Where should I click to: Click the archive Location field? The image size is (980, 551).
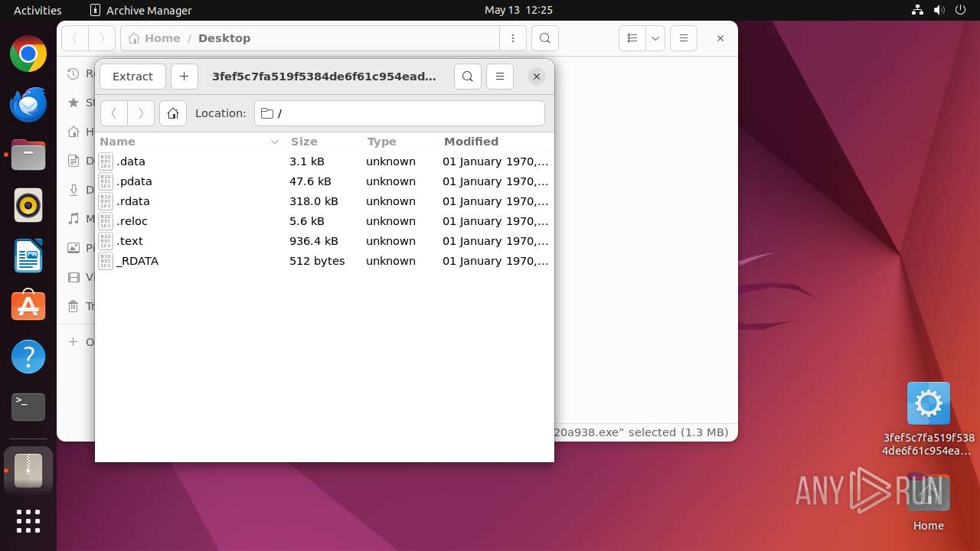point(400,113)
